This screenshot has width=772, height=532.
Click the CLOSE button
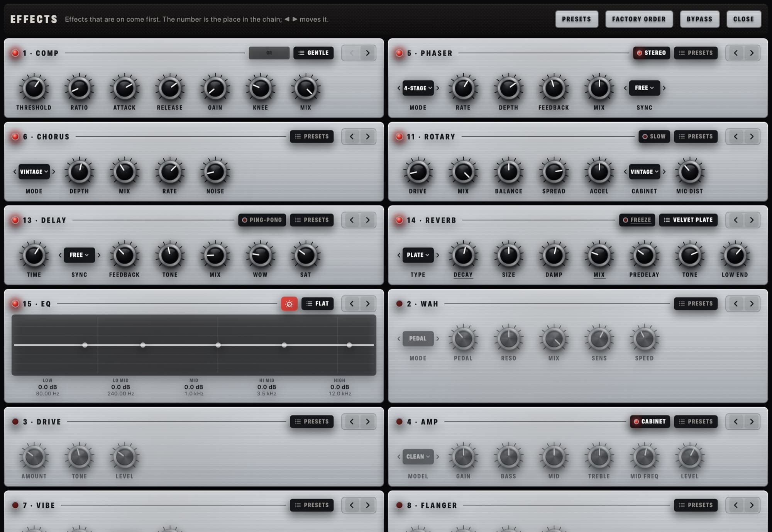tap(743, 19)
